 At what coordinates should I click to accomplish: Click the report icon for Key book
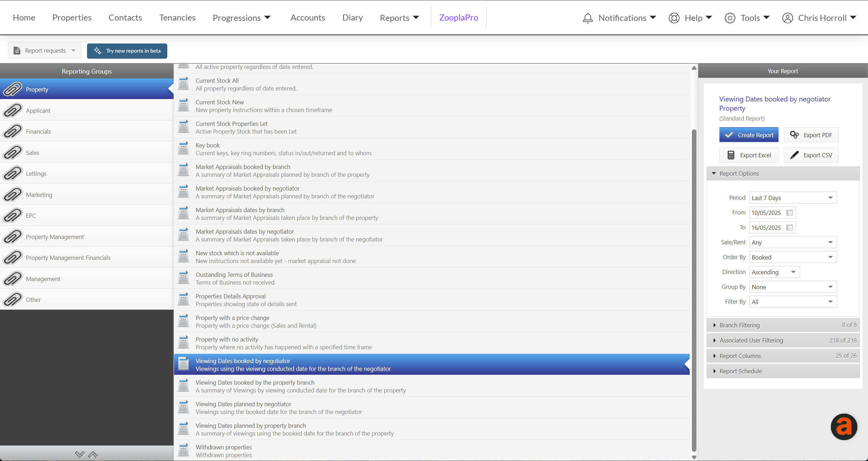(183, 148)
